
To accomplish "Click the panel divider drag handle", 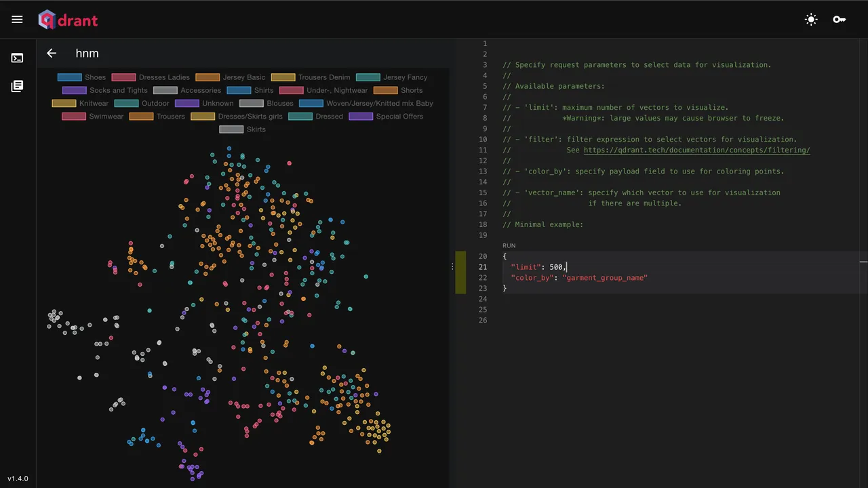I will (x=452, y=266).
